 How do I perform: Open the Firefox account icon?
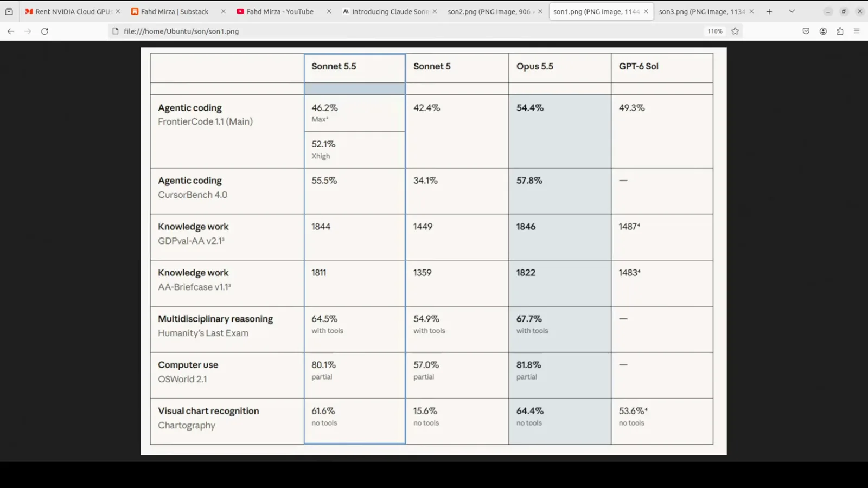823,31
